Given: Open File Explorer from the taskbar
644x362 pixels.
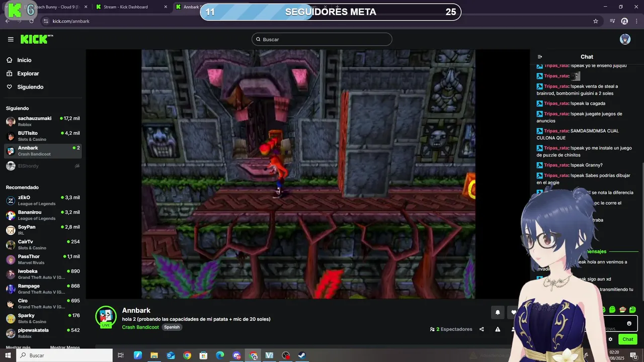Looking at the screenshot, I should 154,355.
